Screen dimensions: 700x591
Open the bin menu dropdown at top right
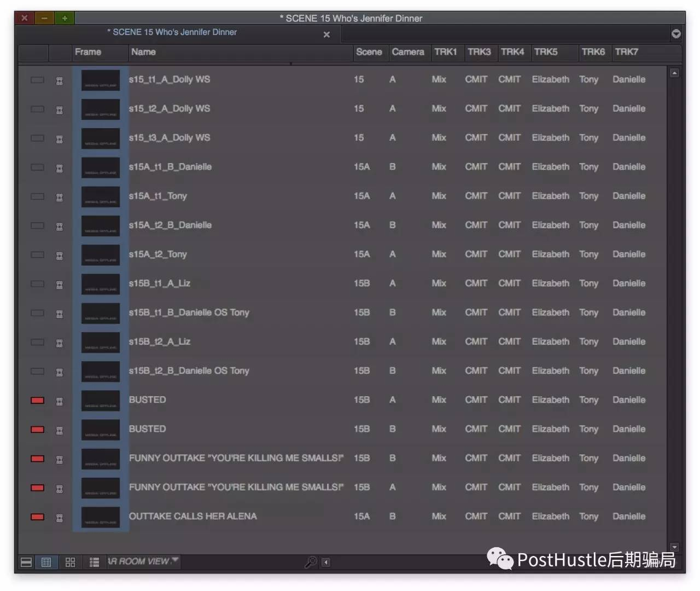[676, 34]
